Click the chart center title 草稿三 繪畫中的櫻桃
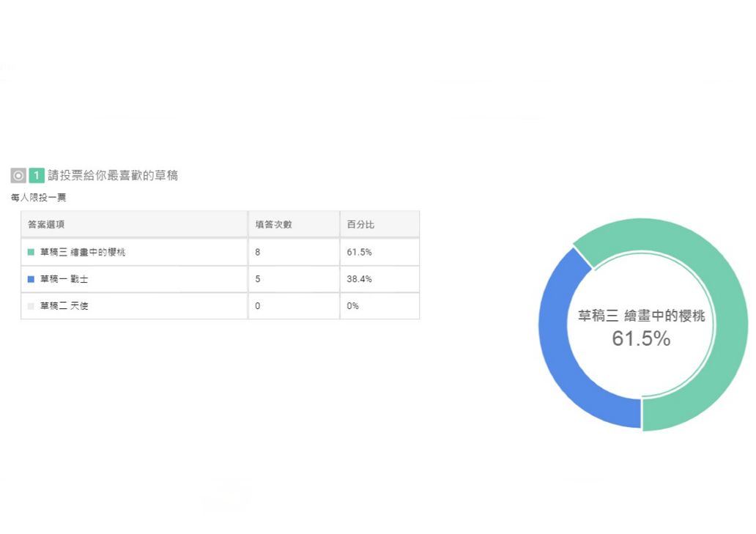This screenshot has height=534, width=756. (x=642, y=316)
